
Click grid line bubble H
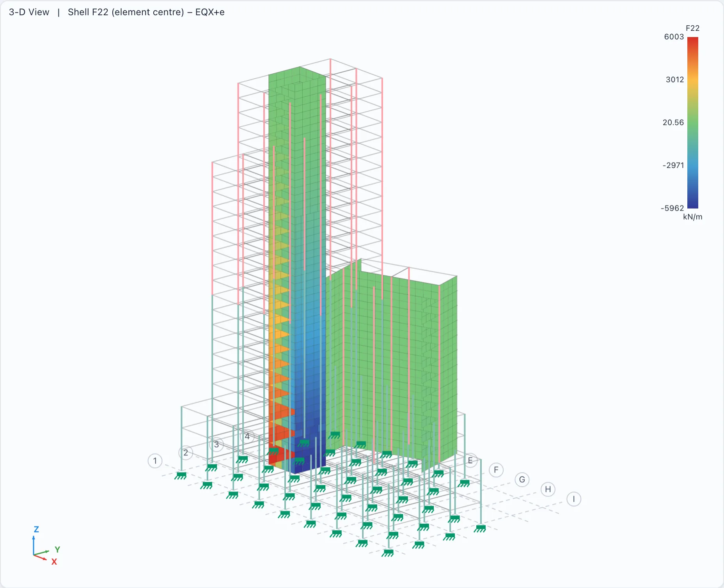pos(548,489)
